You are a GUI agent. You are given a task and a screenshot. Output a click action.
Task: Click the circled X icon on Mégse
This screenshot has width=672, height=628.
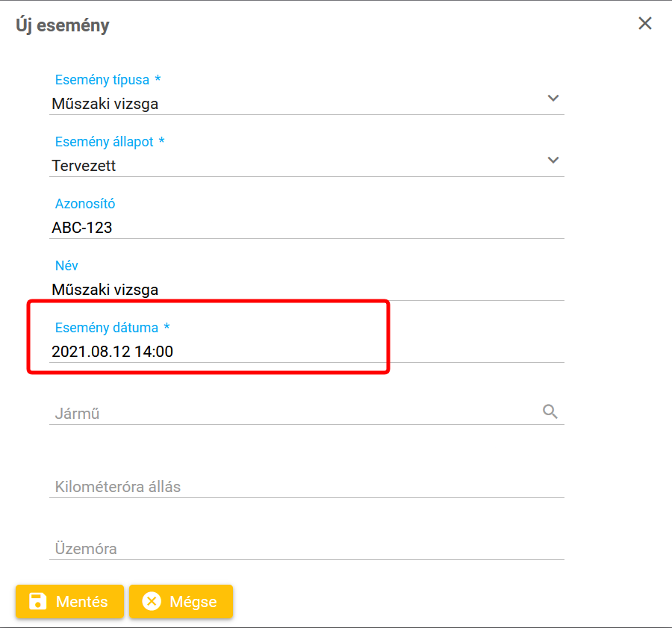coord(152,602)
